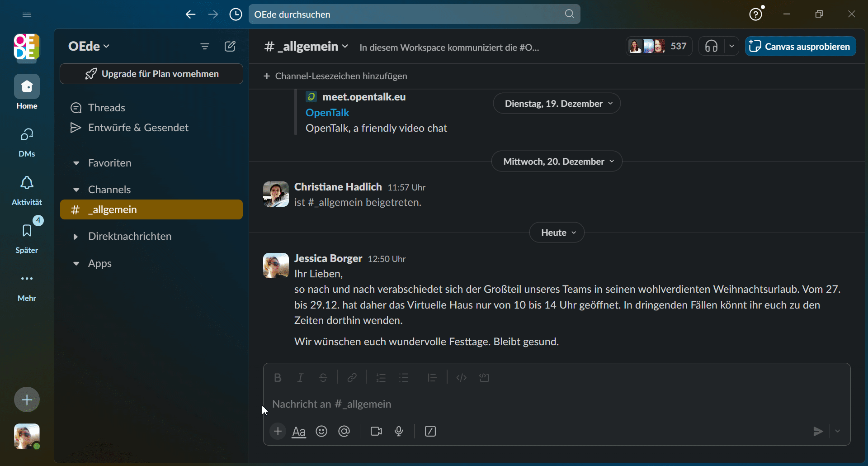Record an audio clip with microphone icon
868x466 pixels.
click(399, 431)
